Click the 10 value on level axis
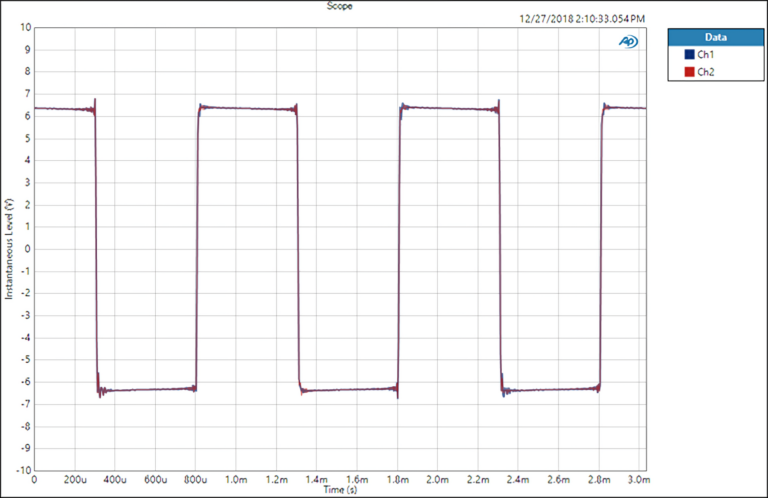The width and height of the screenshot is (768, 498). click(x=25, y=27)
